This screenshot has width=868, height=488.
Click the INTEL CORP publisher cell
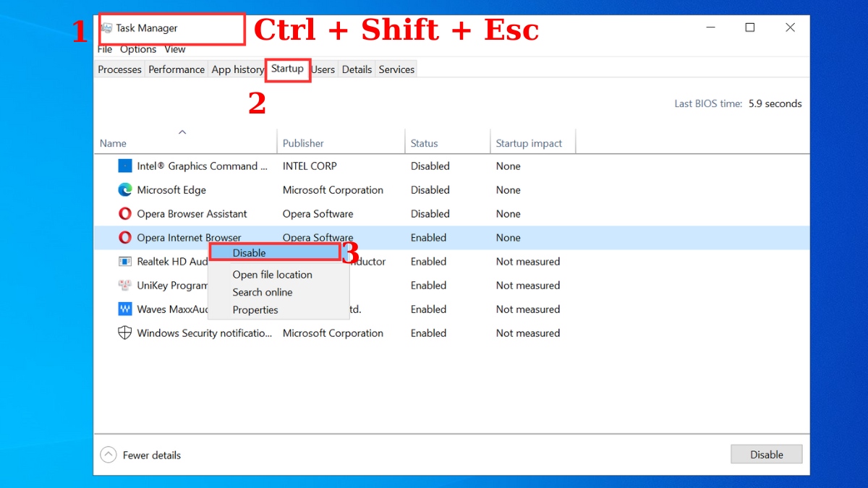click(310, 166)
